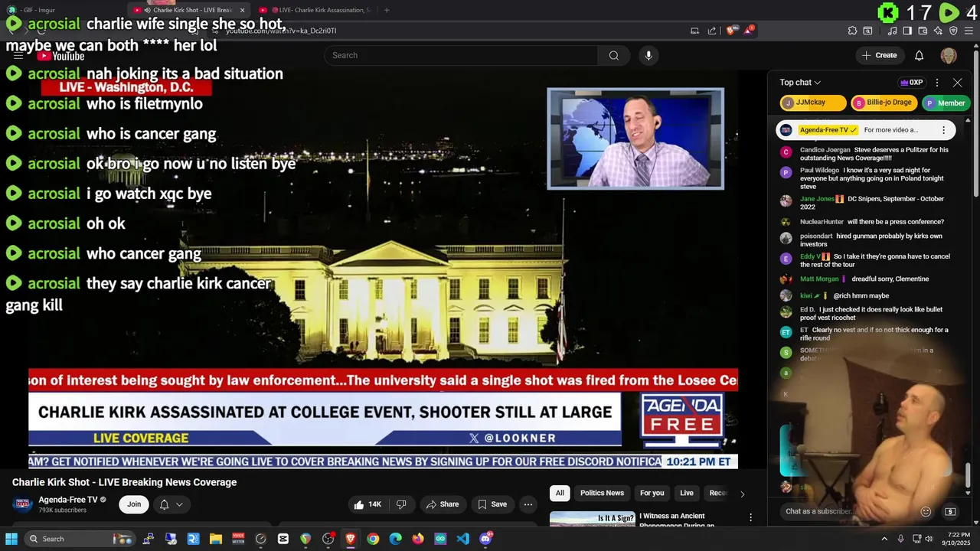The image size is (980, 551).
Task: Close the live chat panel
Action: coord(957,83)
